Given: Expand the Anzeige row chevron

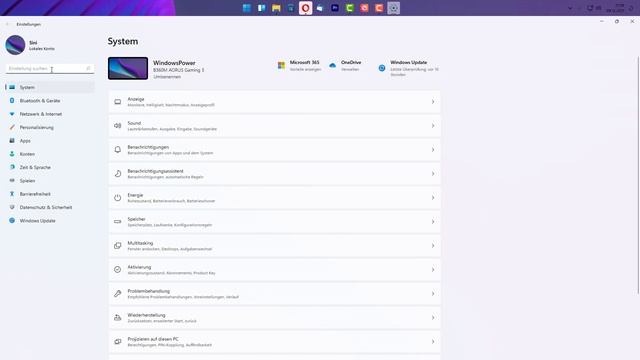Looking at the screenshot, I should click(x=433, y=102).
